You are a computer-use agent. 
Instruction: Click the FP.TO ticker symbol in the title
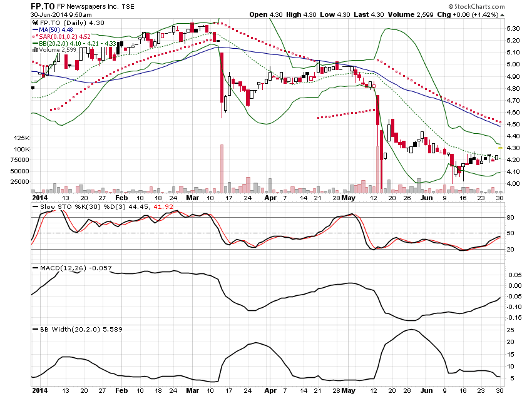(43, 6)
